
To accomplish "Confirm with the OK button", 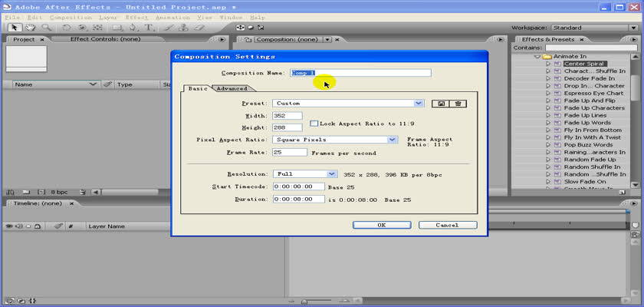I will point(382,225).
